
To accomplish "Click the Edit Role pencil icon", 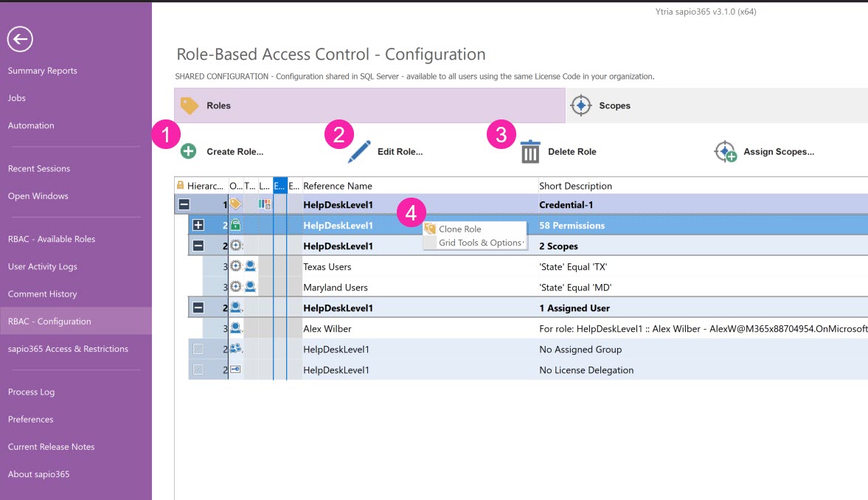I will point(359,151).
